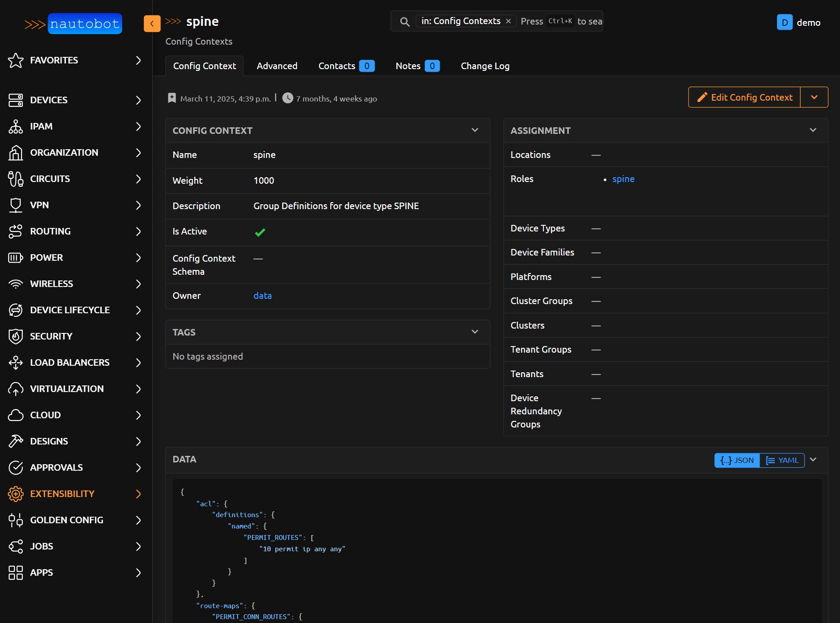The image size is (840, 623).
Task: Open the Security shield flame icon
Action: (x=15, y=336)
